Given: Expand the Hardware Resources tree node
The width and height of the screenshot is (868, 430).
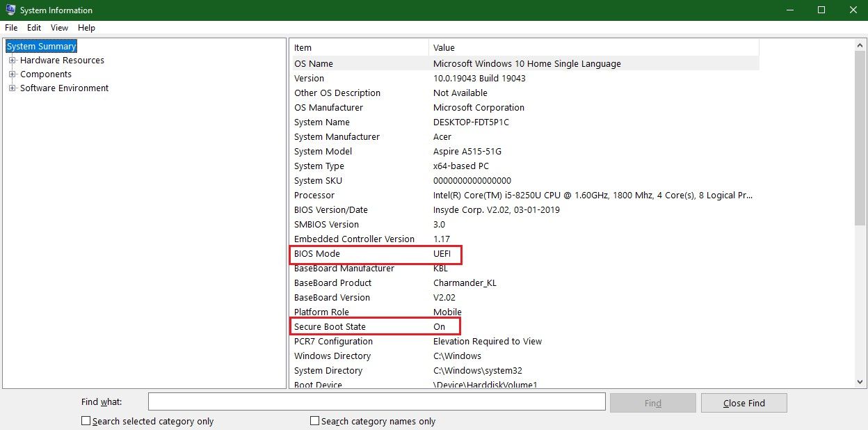Looking at the screenshot, I should coord(12,61).
